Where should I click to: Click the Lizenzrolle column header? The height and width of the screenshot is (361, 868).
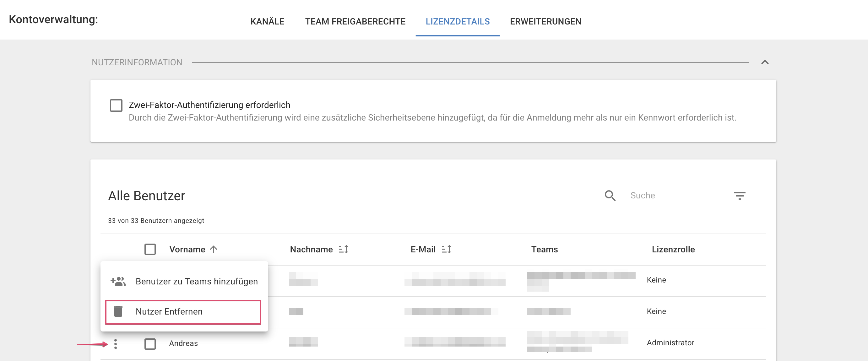click(673, 250)
